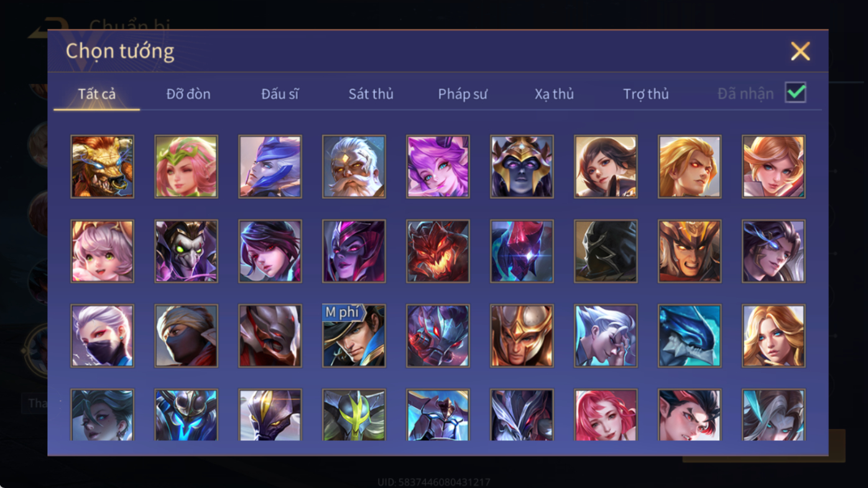Viewport: 868px width, 488px height.
Task: Open the Sát thủ tab
Action: (371, 94)
